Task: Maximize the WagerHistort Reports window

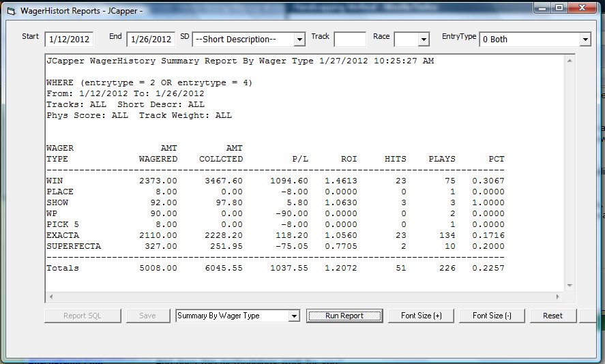Action: tap(559, 8)
